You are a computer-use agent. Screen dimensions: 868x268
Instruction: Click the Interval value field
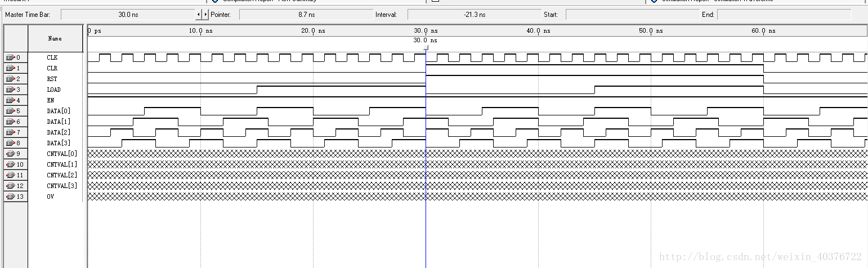[x=475, y=14]
